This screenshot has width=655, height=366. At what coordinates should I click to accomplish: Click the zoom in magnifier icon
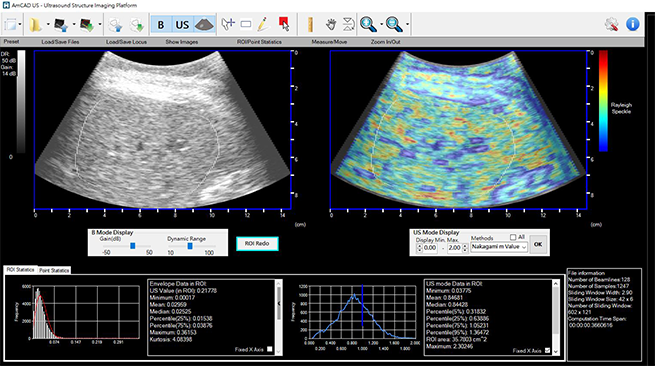click(368, 24)
